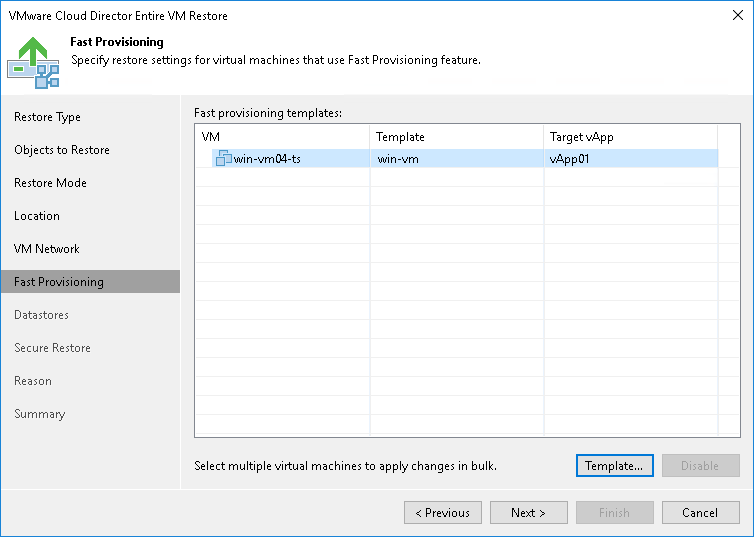Select the win-vm04-ts row name
Viewport: 754px width, 537px height.
[x=267, y=159]
